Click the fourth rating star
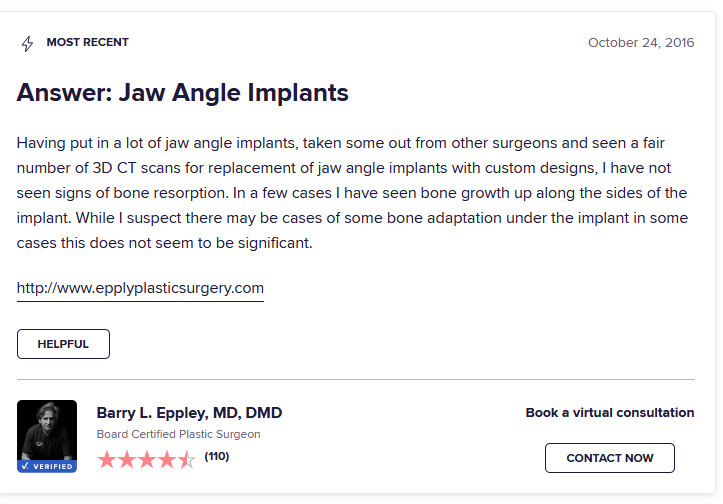The height and width of the screenshot is (504, 723). [167, 460]
